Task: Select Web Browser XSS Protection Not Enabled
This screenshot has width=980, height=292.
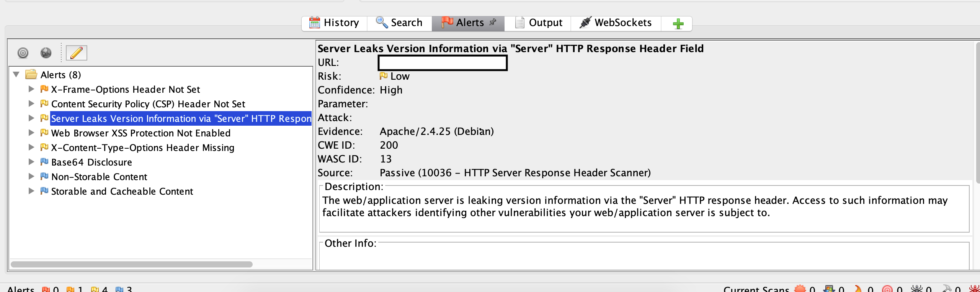Action: [141, 133]
